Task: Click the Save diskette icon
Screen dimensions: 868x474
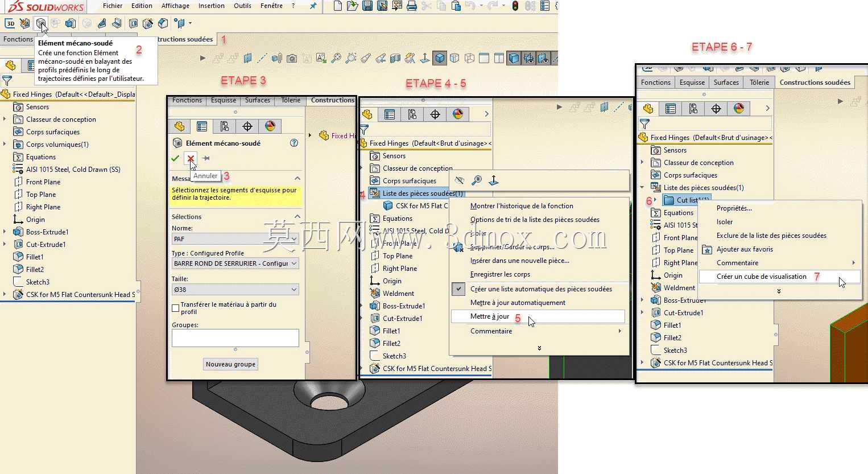Action: (367, 6)
